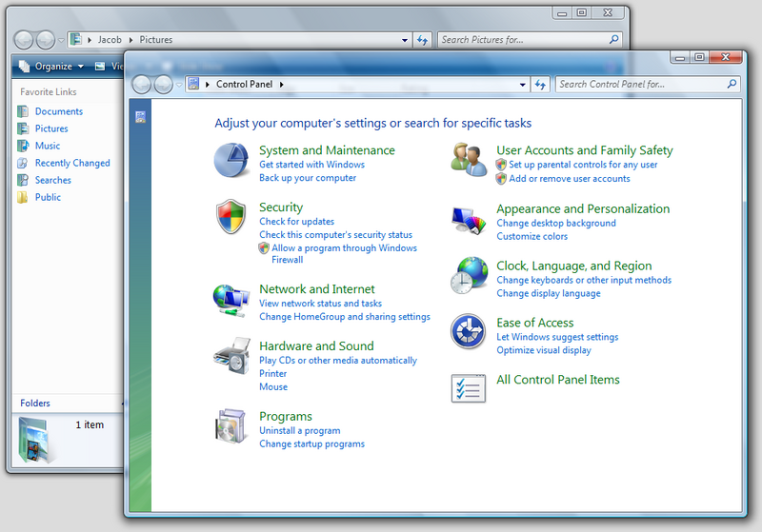Image resolution: width=762 pixels, height=532 pixels.
Task: Click the Pictures breadcrumb segment
Action: click(156, 40)
